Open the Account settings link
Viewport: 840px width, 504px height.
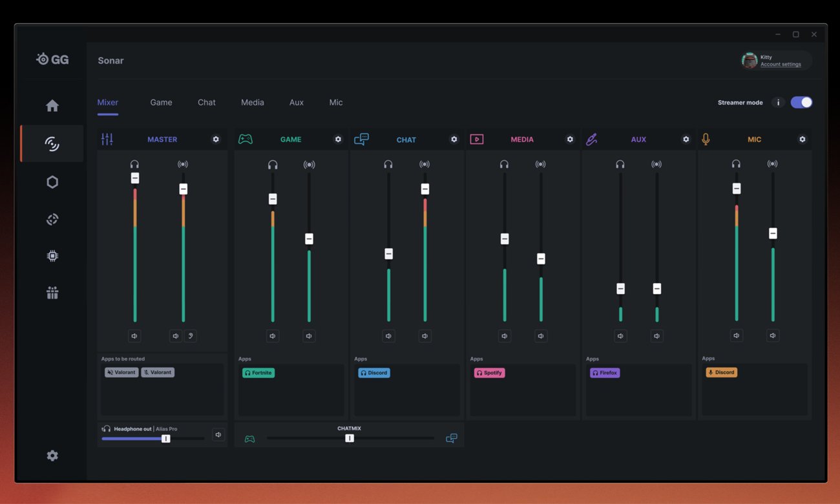(781, 64)
